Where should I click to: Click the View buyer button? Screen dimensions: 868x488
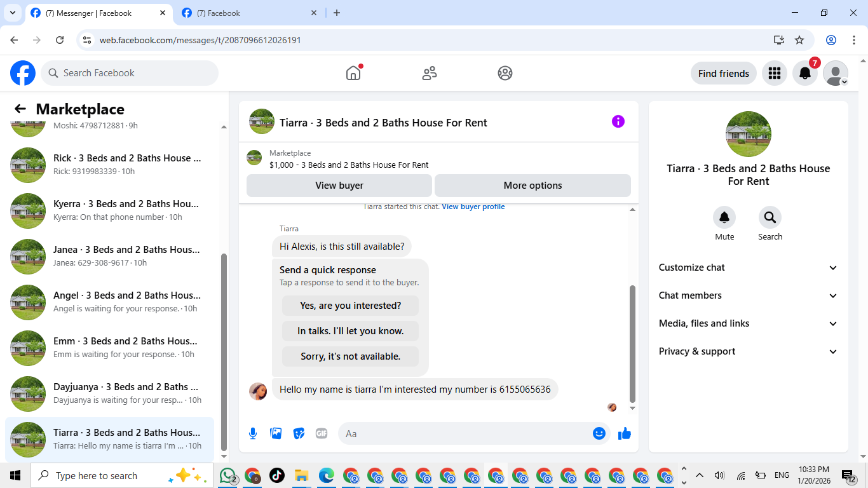coord(339,186)
